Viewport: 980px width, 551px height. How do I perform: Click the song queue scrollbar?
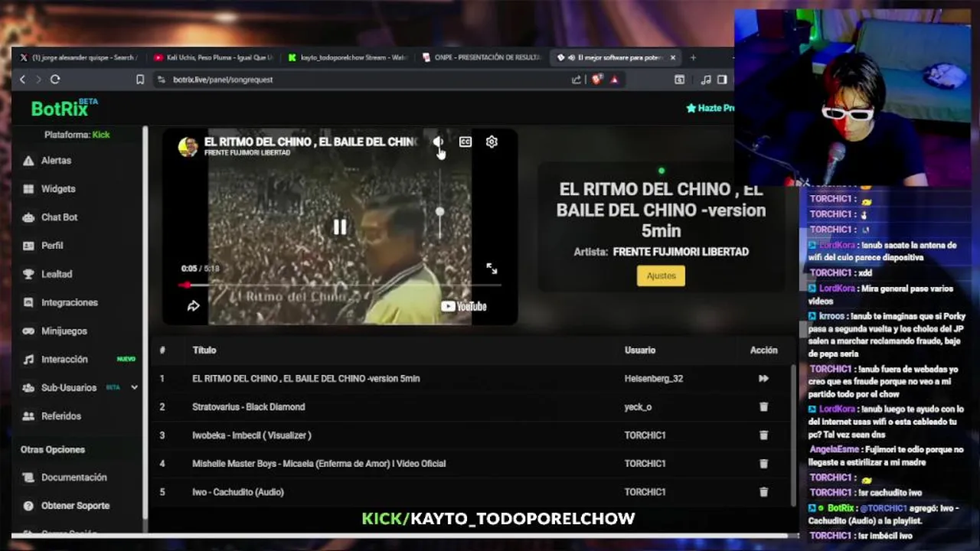793,434
